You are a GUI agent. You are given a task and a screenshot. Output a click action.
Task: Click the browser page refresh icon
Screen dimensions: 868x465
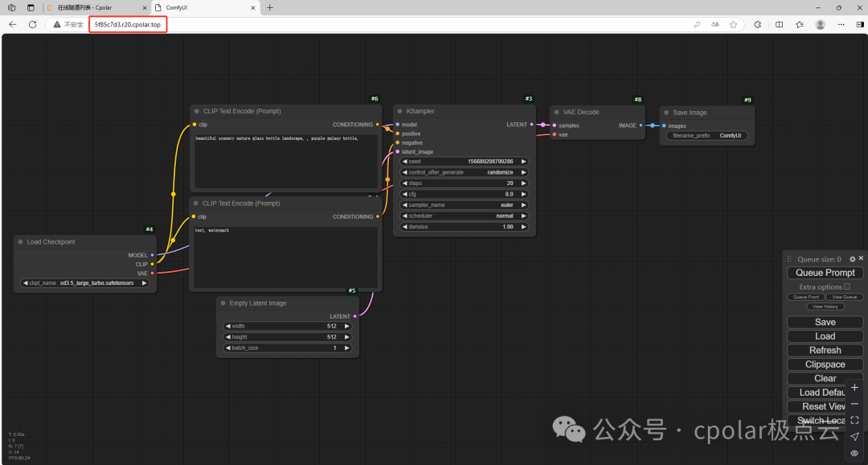click(32, 24)
